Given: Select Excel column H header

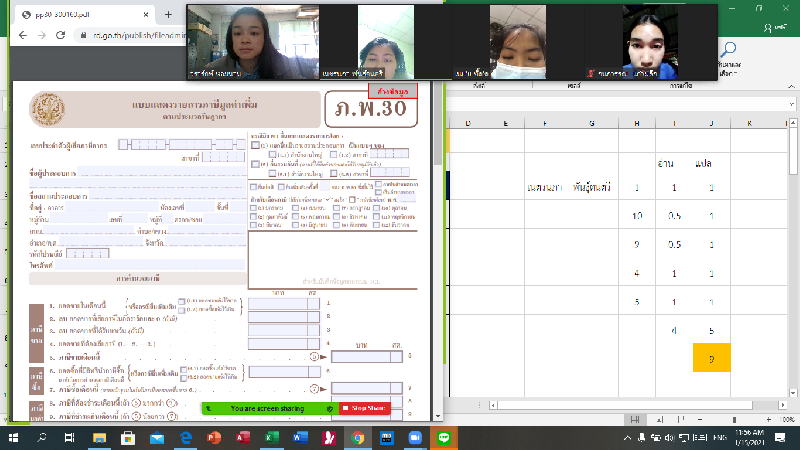Looking at the screenshot, I should click(x=636, y=123).
